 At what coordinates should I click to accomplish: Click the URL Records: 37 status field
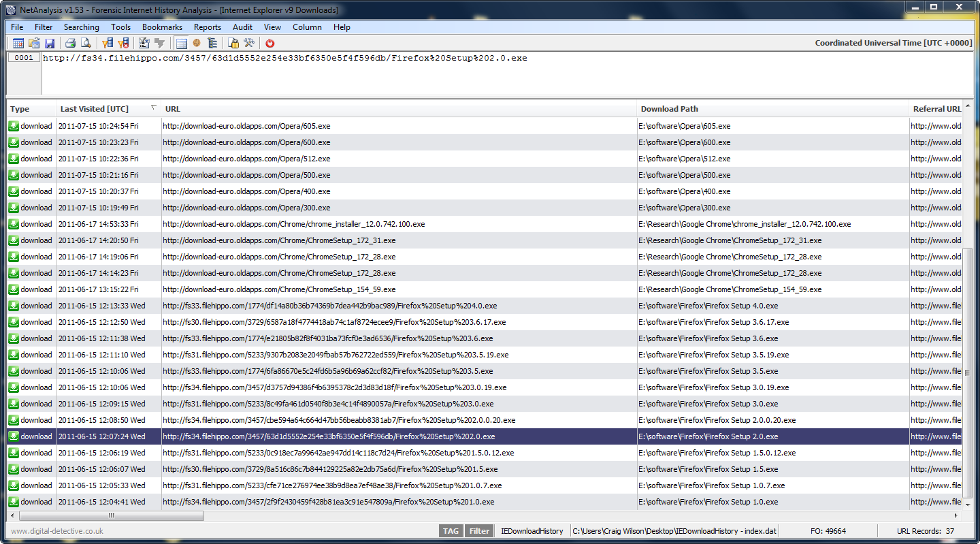pyautogui.click(x=926, y=531)
